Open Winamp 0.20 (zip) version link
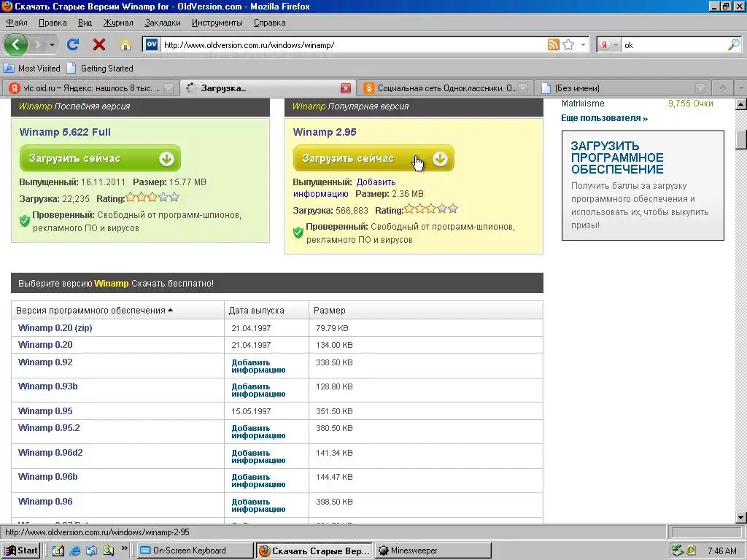This screenshot has height=560, width=747. coord(55,327)
